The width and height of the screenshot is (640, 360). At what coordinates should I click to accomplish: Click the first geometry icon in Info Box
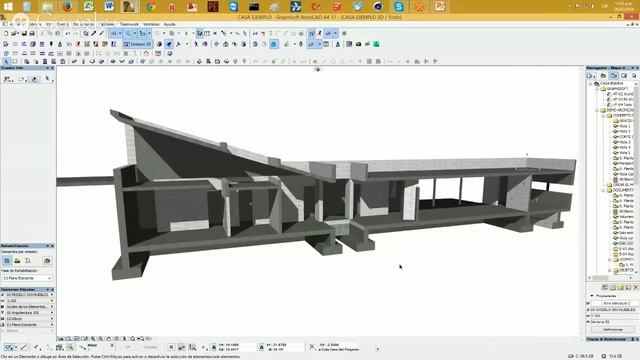(8, 79)
